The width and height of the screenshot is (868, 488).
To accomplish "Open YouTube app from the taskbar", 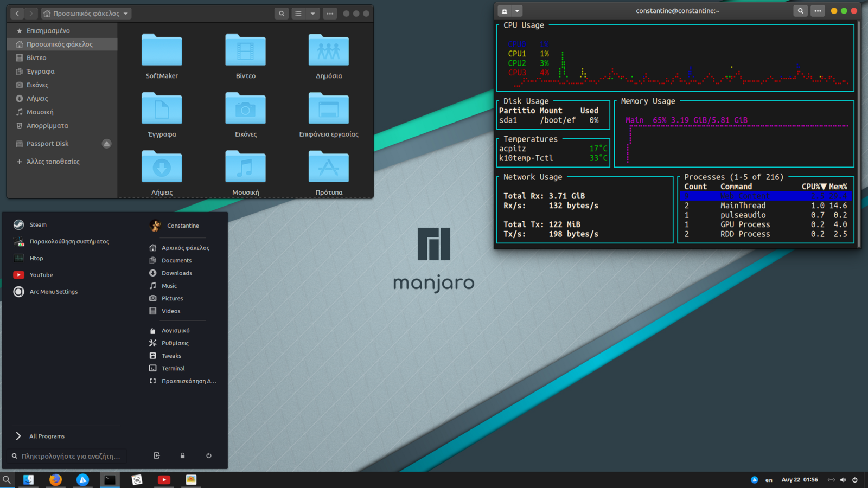I will tap(164, 480).
